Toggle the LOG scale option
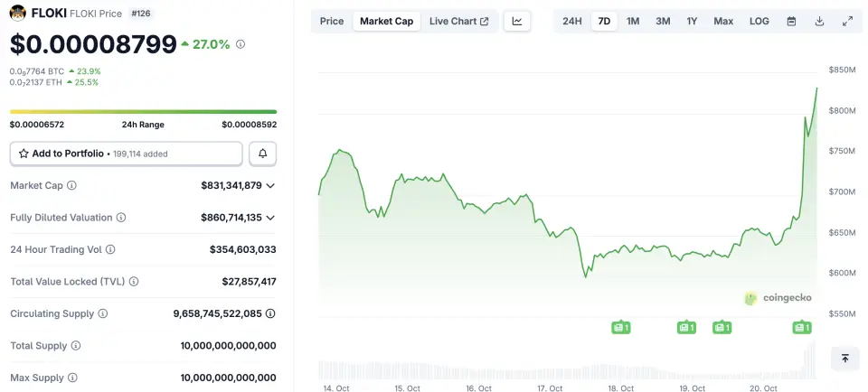 click(759, 21)
